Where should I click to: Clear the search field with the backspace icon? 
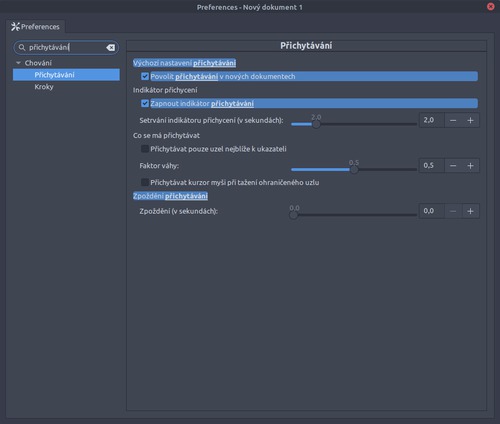coord(111,48)
